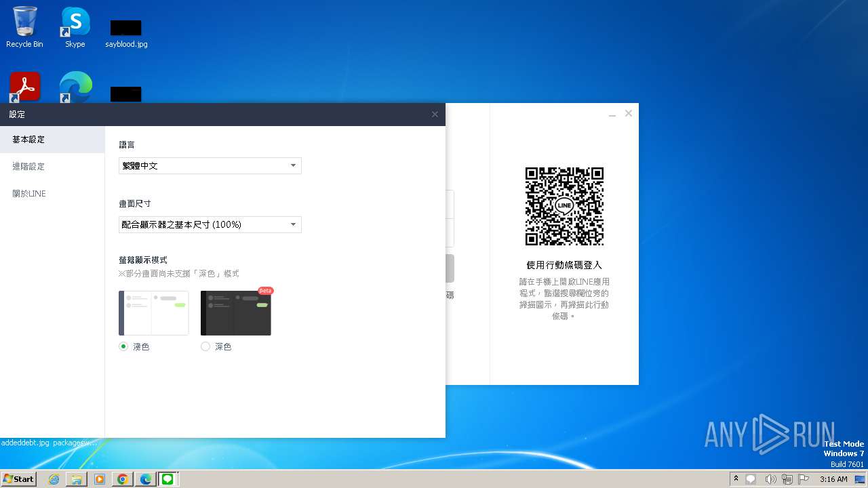The image size is (868, 488).
Task: Minimize the LINE login window
Action: click(x=612, y=114)
